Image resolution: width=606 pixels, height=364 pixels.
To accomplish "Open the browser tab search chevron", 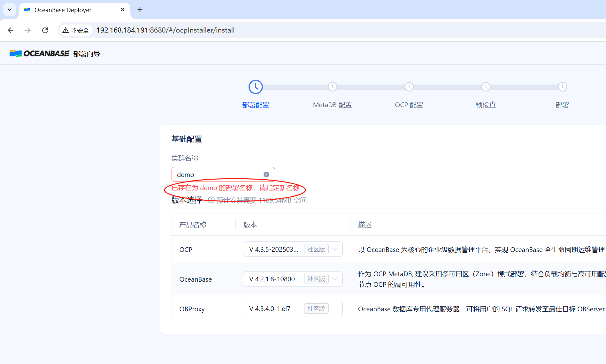I will [x=9, y=10].
